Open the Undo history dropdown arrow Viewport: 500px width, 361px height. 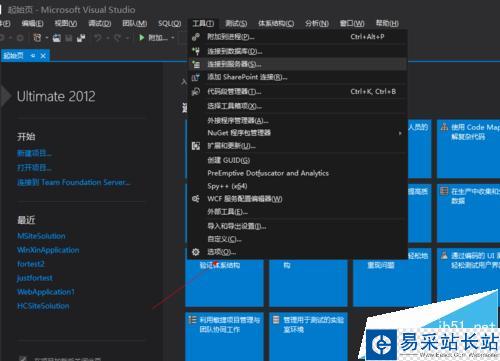point(108,38)
